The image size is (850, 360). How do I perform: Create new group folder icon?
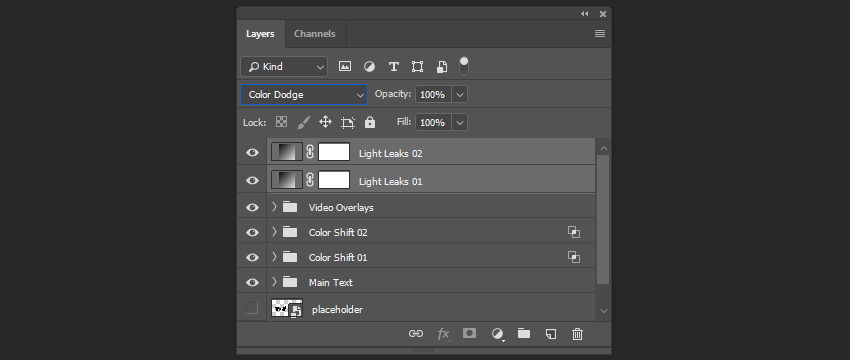(x=524, y=333)
